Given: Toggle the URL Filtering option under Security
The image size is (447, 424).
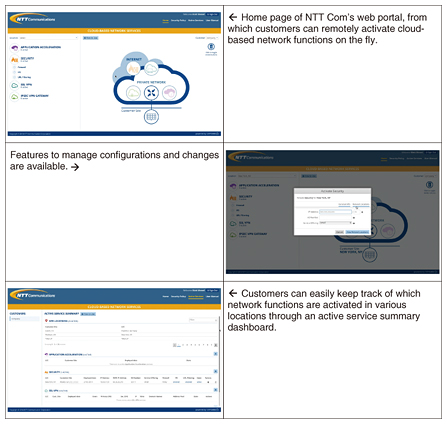Looking at the screenshot, I should pyautogui.click(x=14, y=77).
